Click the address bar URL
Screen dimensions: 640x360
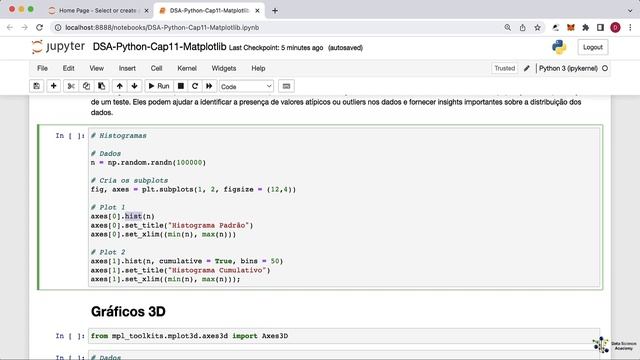(x=162, y=28)
